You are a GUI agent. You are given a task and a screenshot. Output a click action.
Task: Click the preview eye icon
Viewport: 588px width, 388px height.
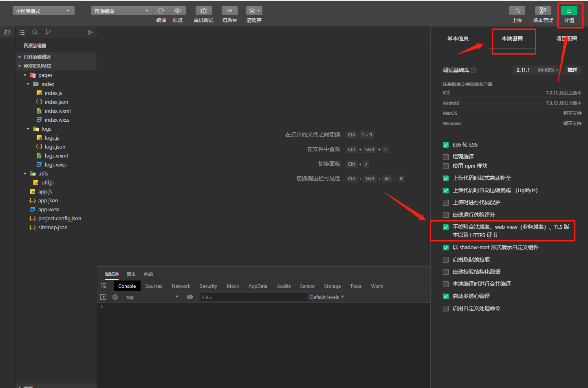pyautogui.click(x=178, y=11)
